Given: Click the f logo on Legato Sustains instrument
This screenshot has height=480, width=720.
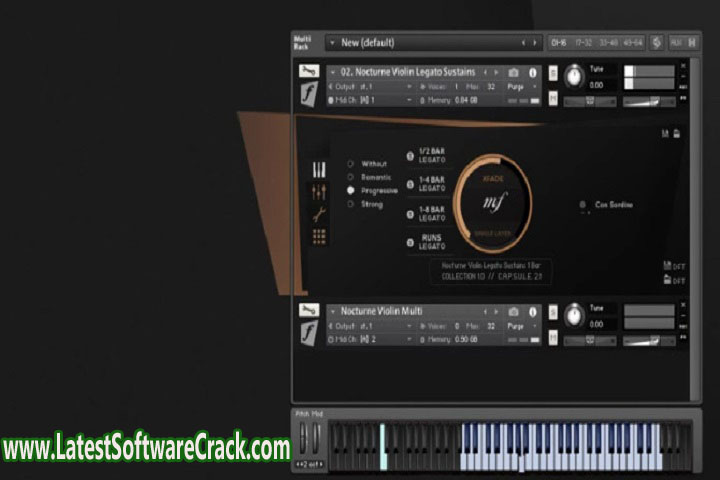Looking at the screenshot, I should 309,94.
